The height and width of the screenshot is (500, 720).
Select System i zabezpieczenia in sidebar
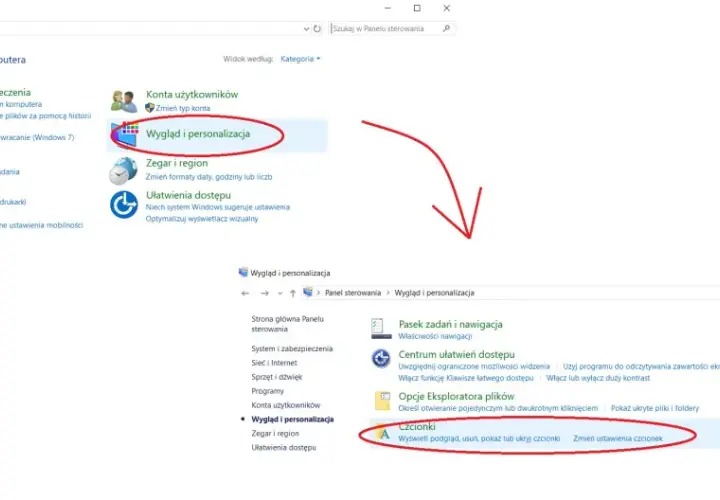292,349
